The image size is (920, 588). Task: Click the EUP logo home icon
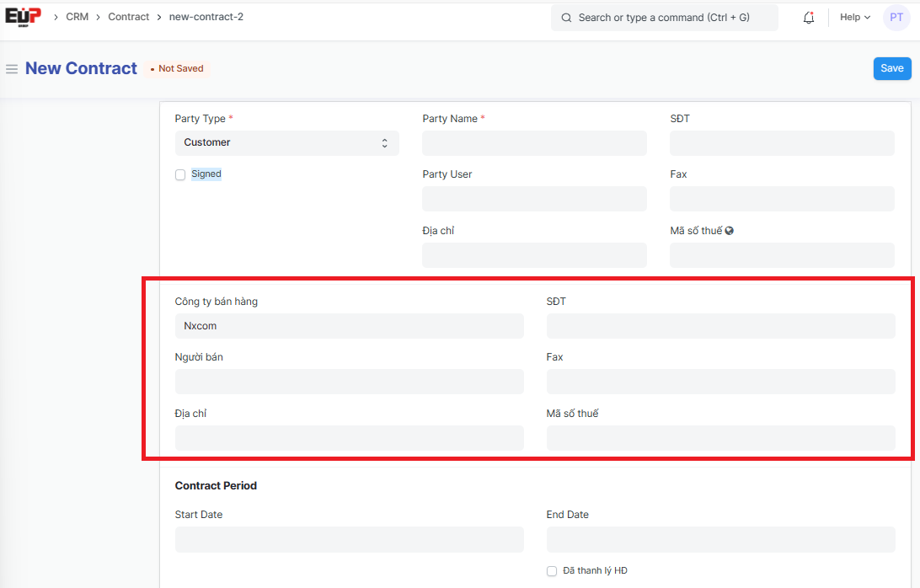(x=23, y=17)
